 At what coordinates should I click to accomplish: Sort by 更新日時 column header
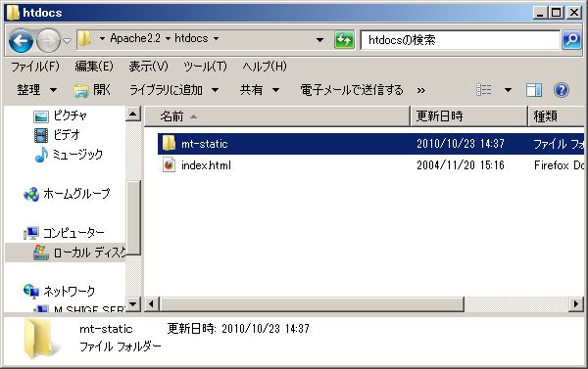pos(469,116)
